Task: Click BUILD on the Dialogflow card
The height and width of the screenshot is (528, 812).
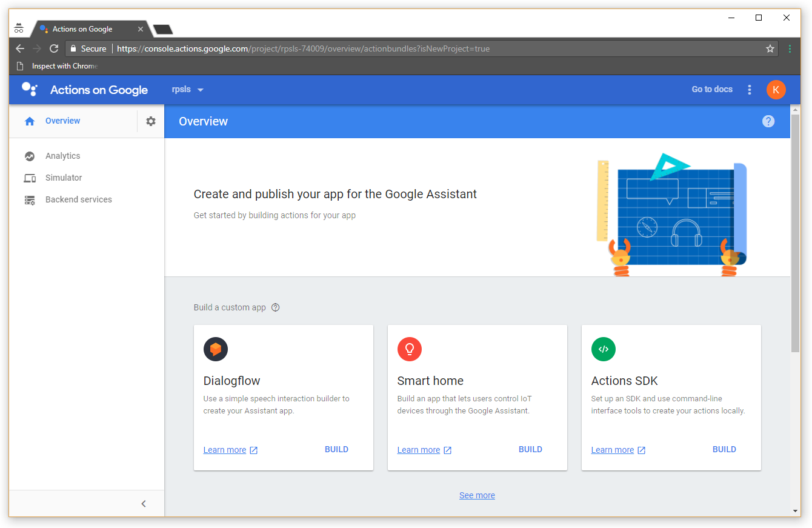Action: [x=336, y=449]
